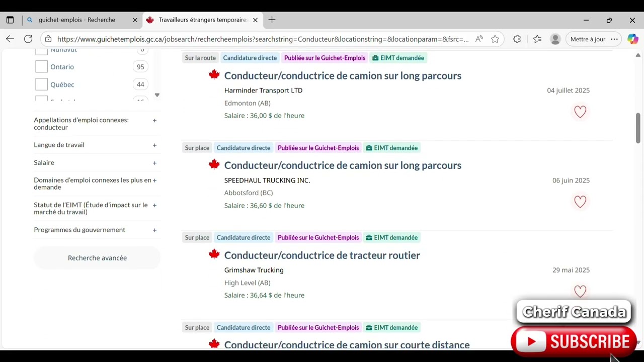Add page to favorites with star icon

click(x=495, y=39)
